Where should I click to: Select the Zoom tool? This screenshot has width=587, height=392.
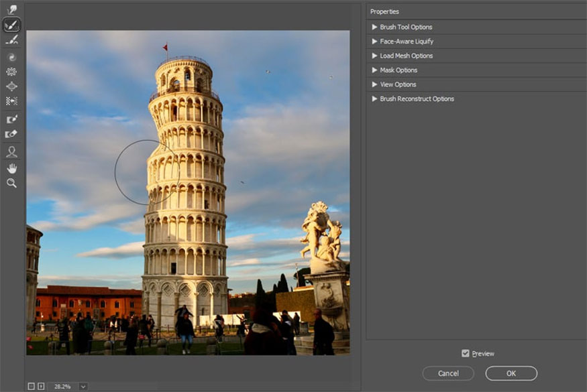click(11, 183)
